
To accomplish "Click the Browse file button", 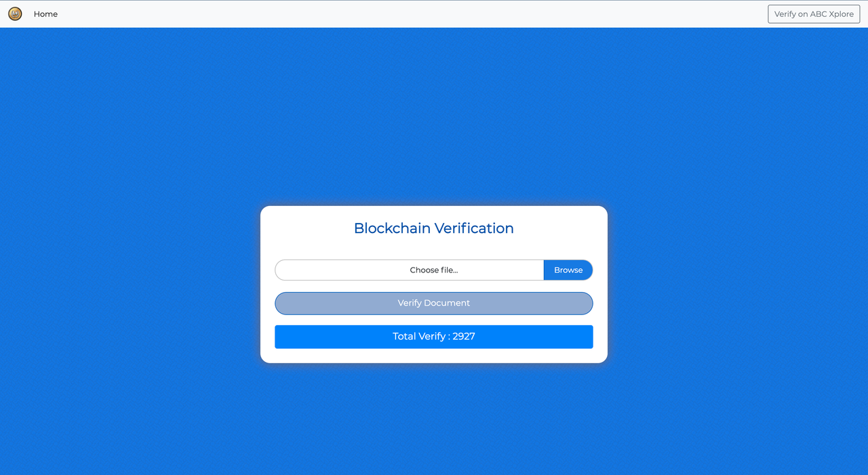I will click(x=568, y=270).
